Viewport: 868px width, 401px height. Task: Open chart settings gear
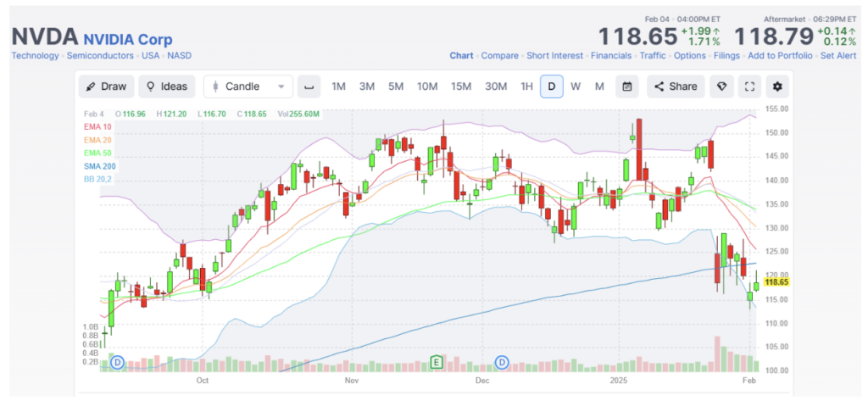(778, 86)
